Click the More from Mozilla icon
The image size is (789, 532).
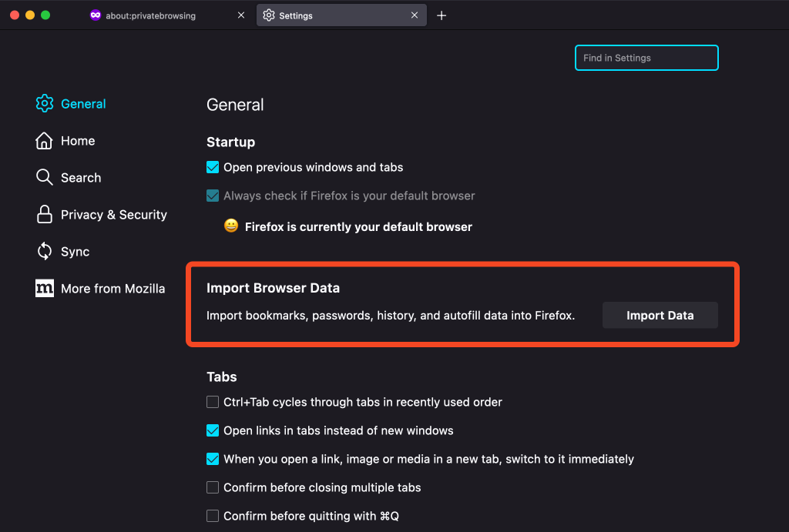(x=45, y=289)
